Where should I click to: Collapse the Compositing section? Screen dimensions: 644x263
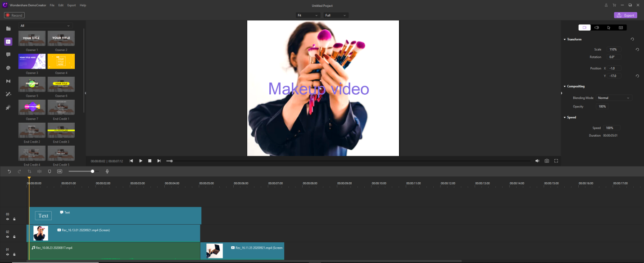coord(565,86)
